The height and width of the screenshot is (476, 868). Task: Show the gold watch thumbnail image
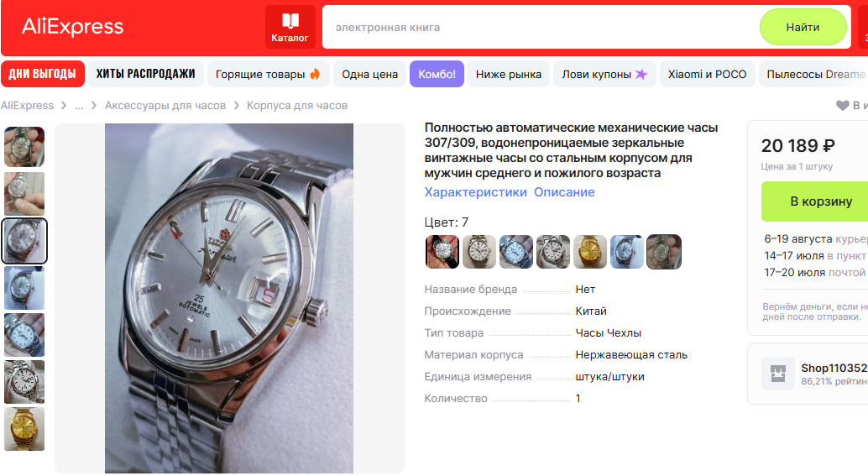[x=24, y=429]
